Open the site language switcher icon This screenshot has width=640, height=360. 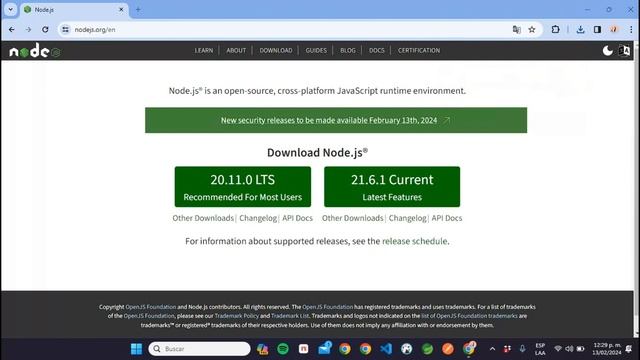click(624, 51)
